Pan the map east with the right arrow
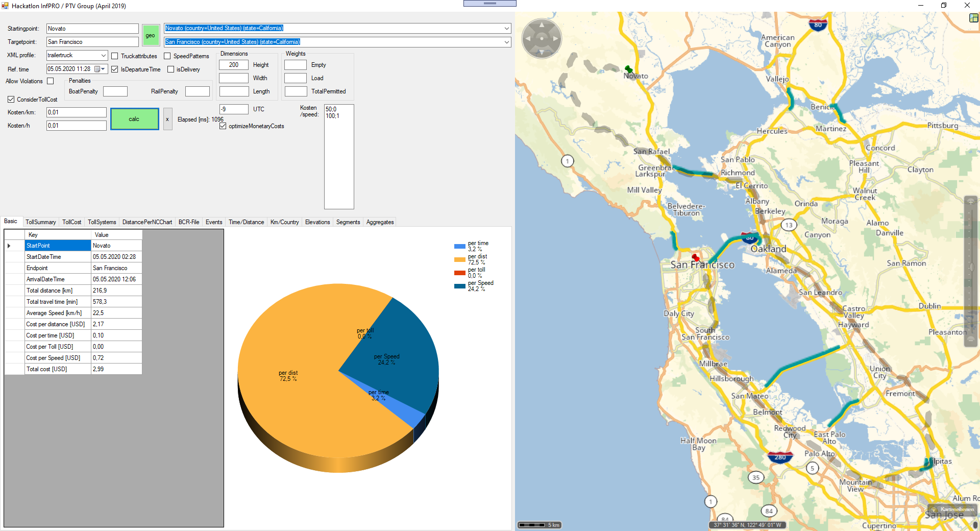 (x=556, y=38)
